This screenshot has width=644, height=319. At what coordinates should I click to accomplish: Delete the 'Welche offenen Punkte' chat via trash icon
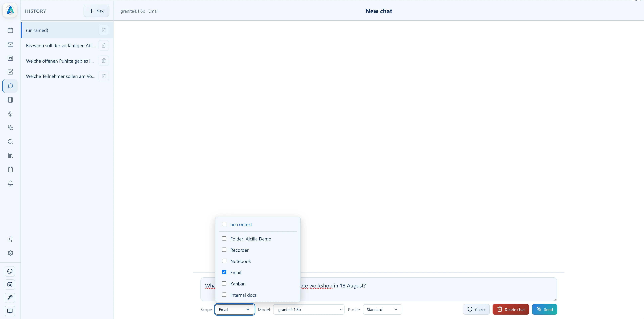point(104,61)
